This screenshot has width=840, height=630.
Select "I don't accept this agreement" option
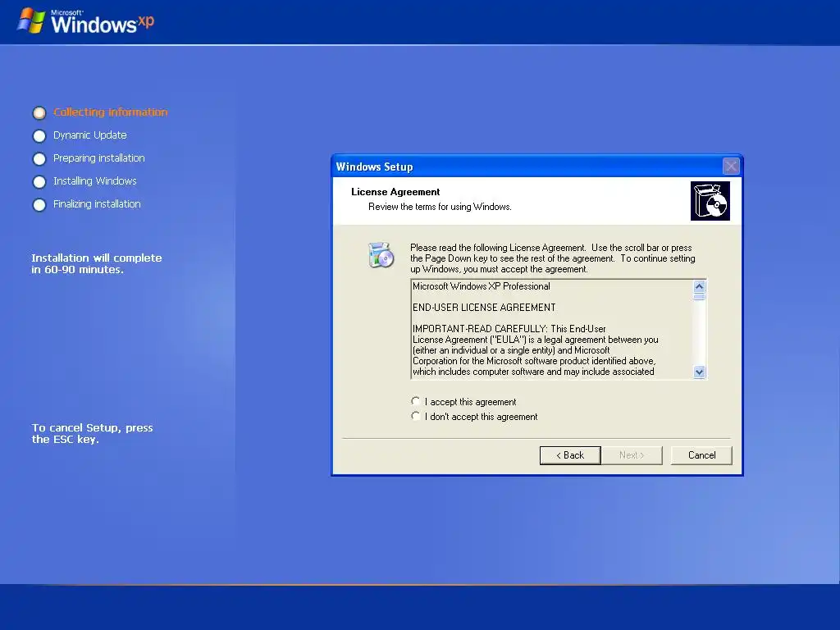(416, 416)
